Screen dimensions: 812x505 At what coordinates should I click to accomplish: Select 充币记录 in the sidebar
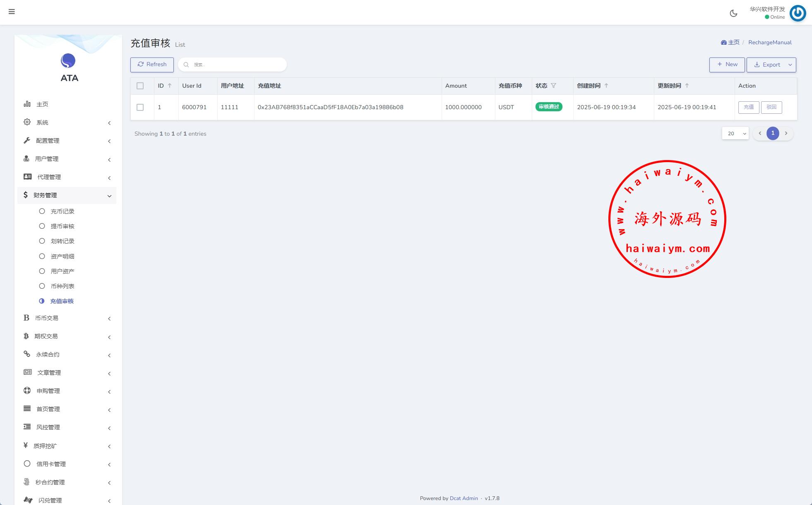(x=62, y=211)
